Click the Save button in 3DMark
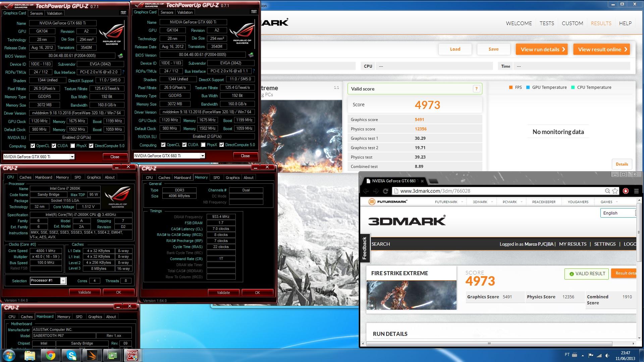 493,49
